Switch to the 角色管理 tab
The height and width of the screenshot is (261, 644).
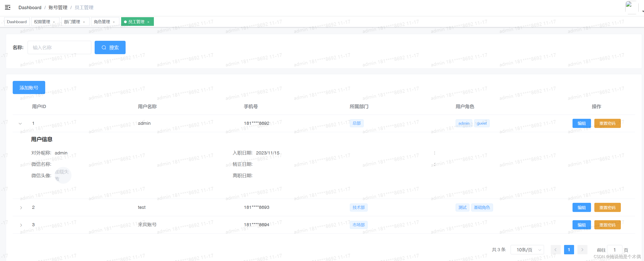(102, 22)
